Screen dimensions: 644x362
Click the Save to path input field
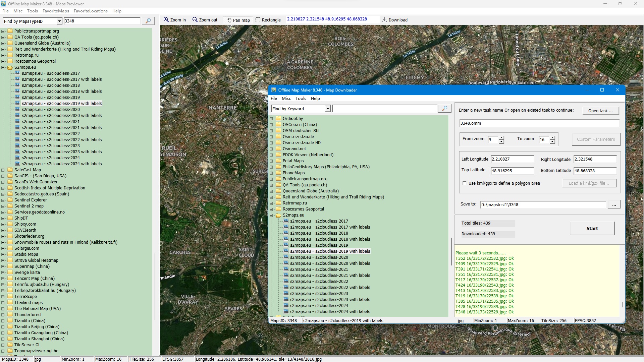point(543,205)
